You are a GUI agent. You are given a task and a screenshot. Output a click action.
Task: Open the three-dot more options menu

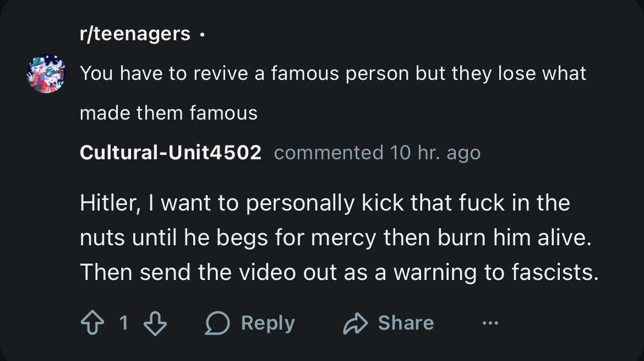click(x=490, y=323)
